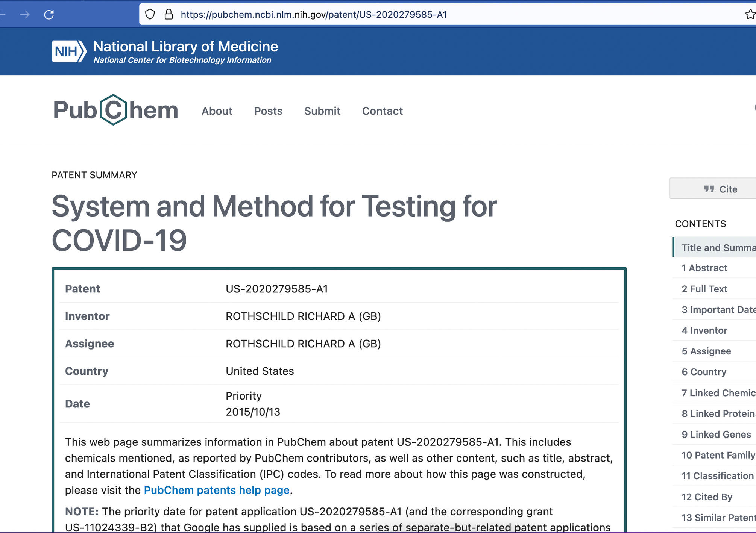This screenshot has width=756, height=533.
Task: Click the PubChem hexagon logo
Action: tap(113, 110)
